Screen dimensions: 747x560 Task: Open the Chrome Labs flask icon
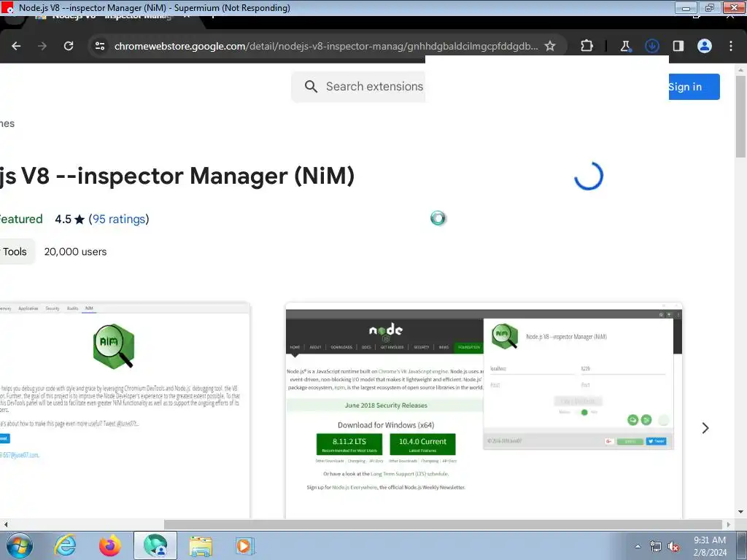[625, 46]
